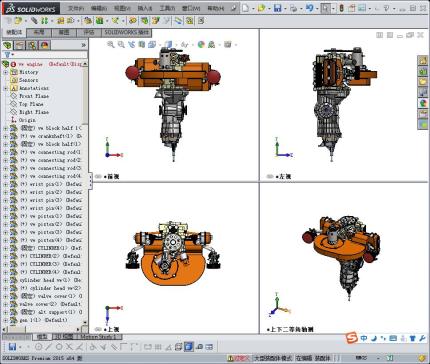Expand the valve cover<2> component
Image resolution: width=430 pixels, height=364 pixels.
5,304
